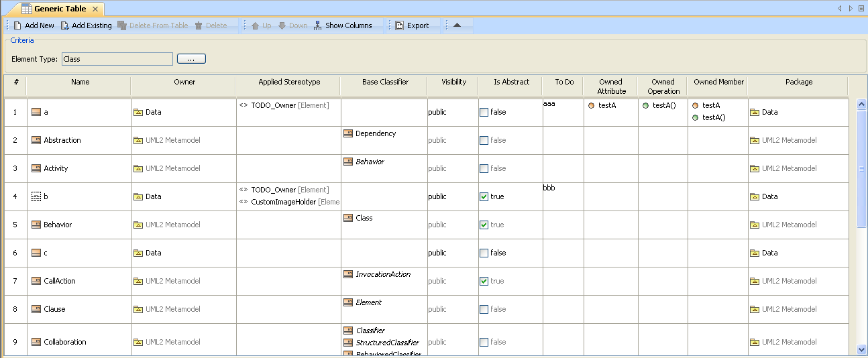Viewport: 868px width, 358px height.
Task: Click the Data package icon in row 1 Owner
Action: [138, 113]
